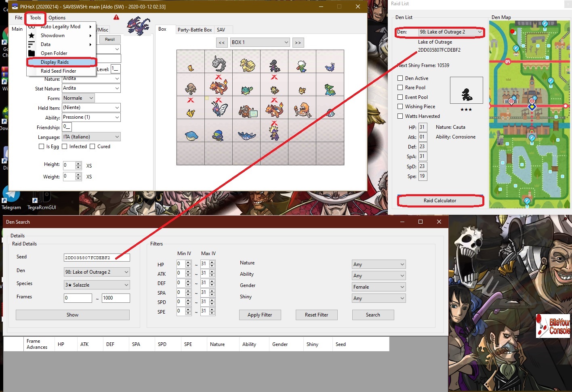Enable the Den Active checkbox
This screenshot has height=392, width=572.
[400, 78]
